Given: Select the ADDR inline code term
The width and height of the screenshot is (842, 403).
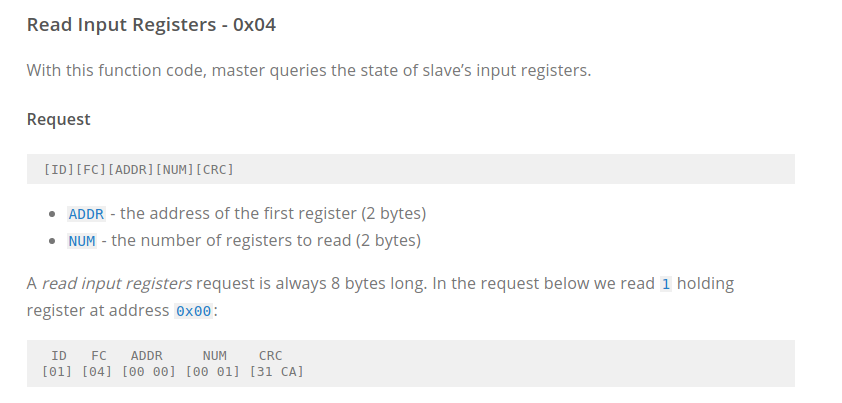Looking at the screenshot, I should (86, 214).
